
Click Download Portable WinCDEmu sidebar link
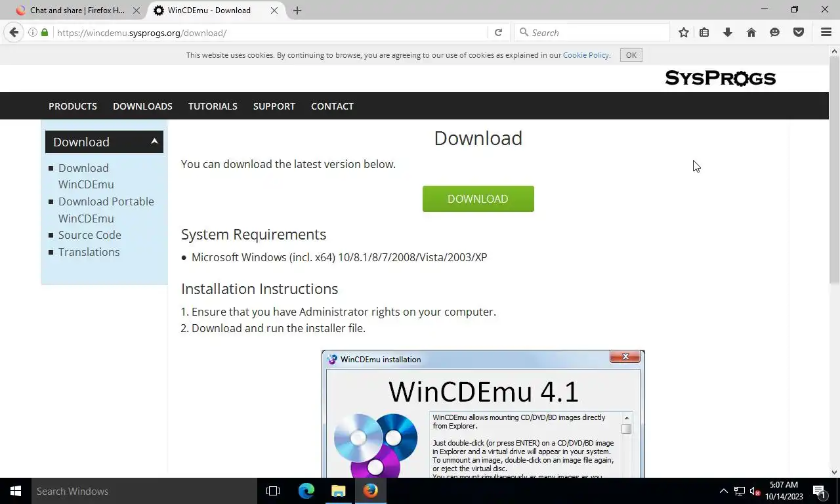point(106,210)
